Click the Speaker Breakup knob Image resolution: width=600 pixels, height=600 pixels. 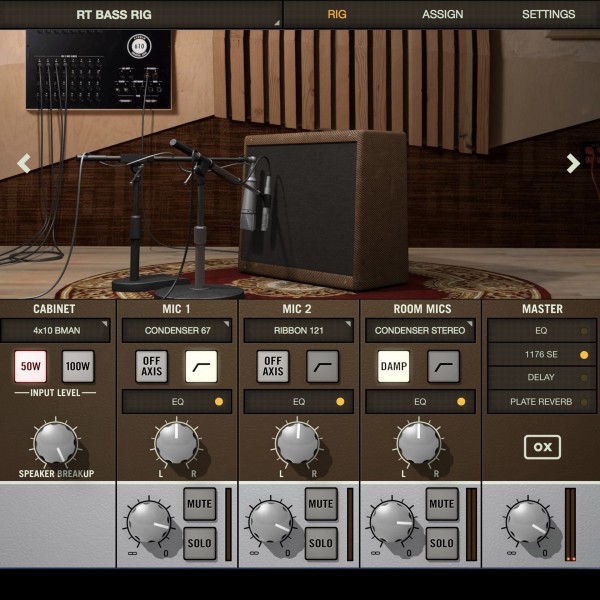[56, 443]
